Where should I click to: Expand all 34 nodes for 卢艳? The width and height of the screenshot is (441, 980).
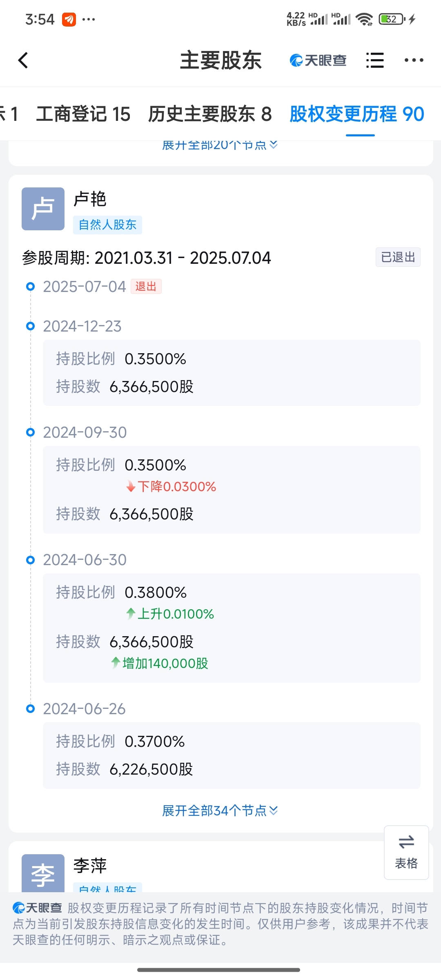220,811
